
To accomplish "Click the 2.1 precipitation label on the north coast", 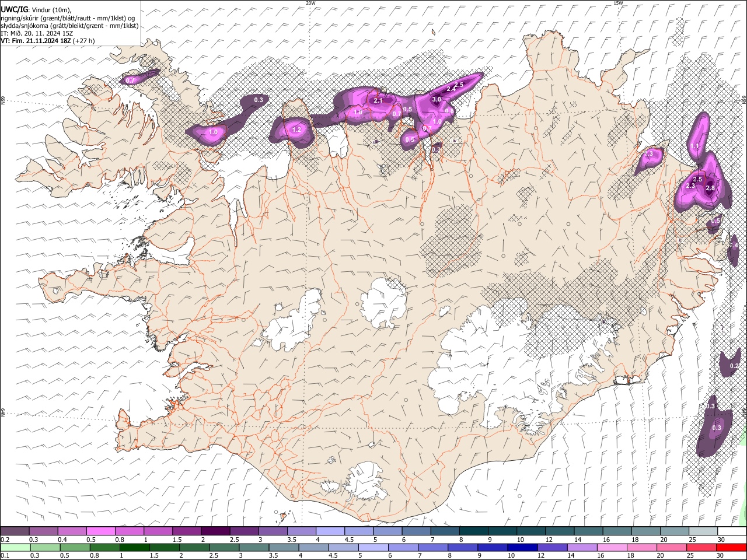I will [378, 101].
